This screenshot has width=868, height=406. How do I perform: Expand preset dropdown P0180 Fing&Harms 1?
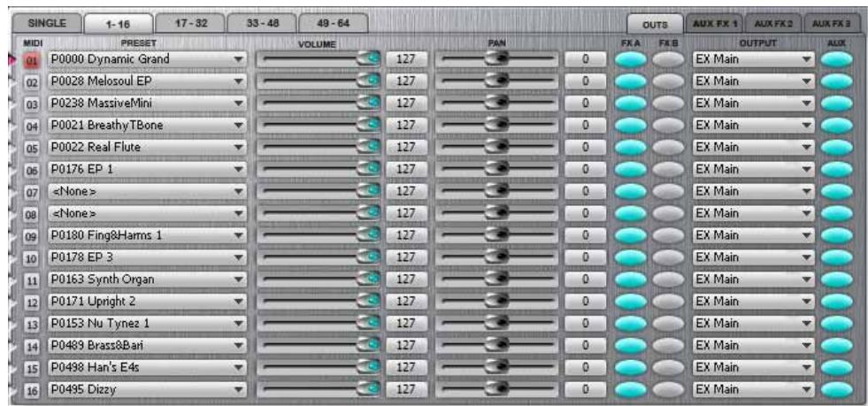[147, 235]
